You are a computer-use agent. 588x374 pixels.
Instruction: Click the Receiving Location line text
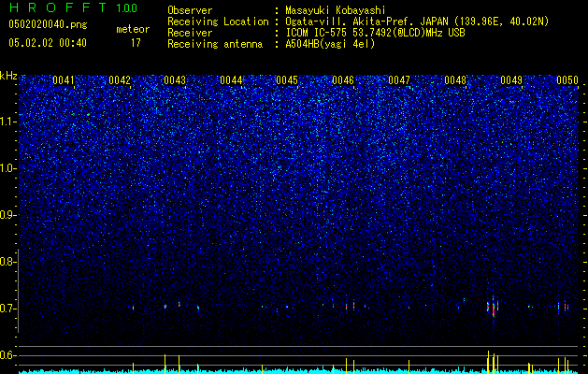[x=417, y=22]
